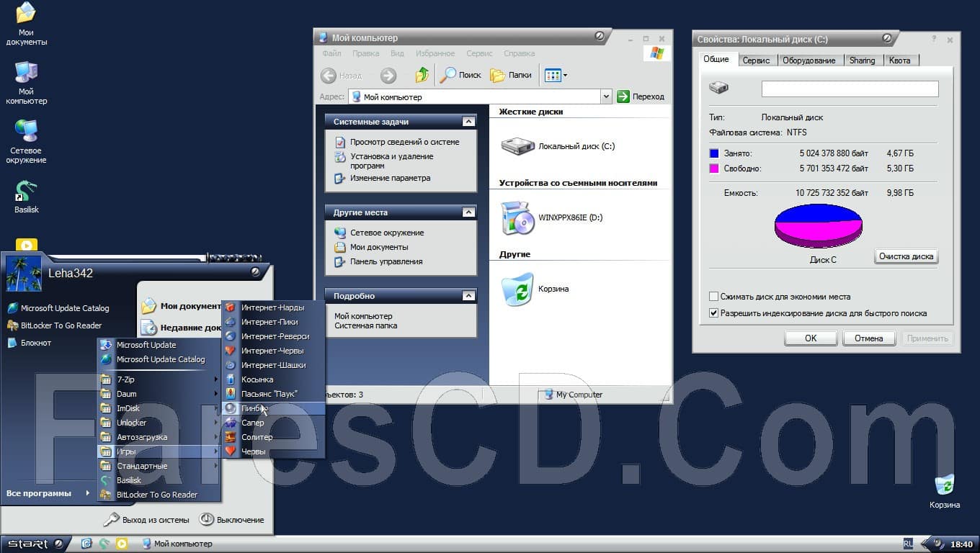Launch Интернет-Реверси game

click(x=273, y=336)
